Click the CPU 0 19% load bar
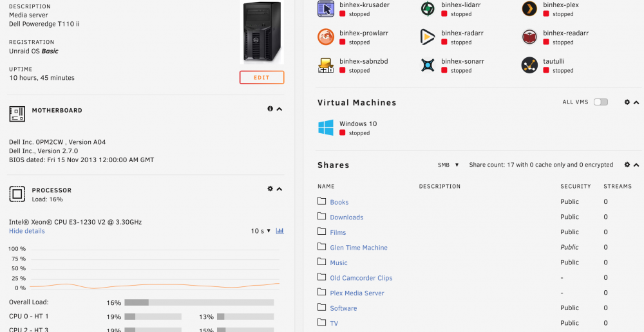644x332 pixels. 153,317
